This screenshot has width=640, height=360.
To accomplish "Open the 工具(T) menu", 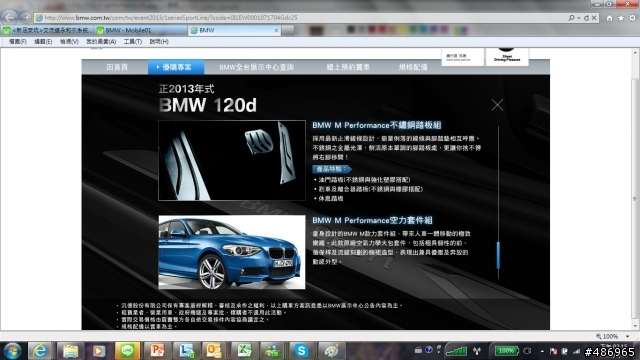I will [x=133, y=42].
